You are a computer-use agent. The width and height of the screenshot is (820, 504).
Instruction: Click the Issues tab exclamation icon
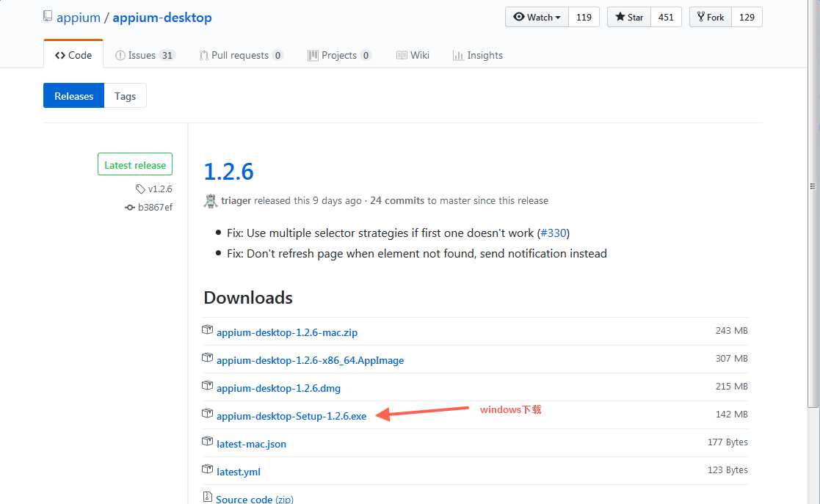[120, 56]
